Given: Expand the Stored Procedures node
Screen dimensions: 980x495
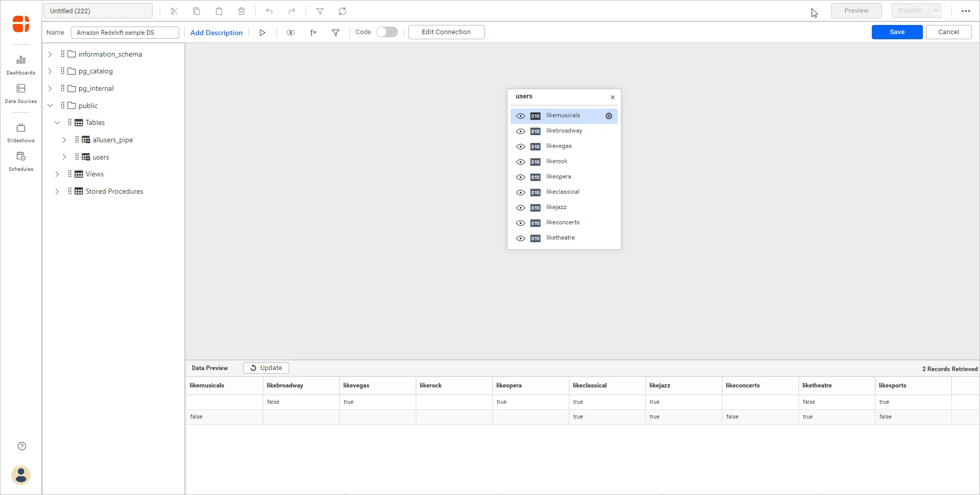Looking at the screenshot, I should coord(57,191).
